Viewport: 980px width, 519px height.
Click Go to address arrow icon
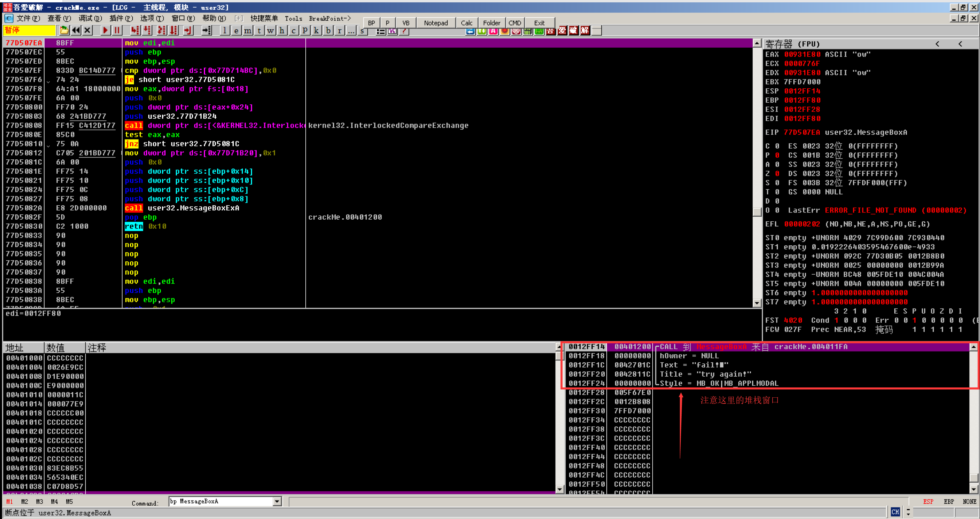tap(206, 30)
